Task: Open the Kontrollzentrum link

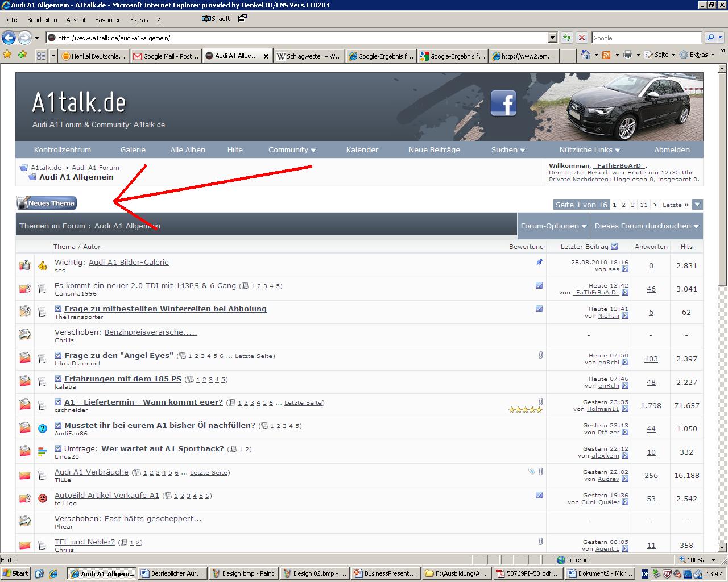Action: point(63,149)
